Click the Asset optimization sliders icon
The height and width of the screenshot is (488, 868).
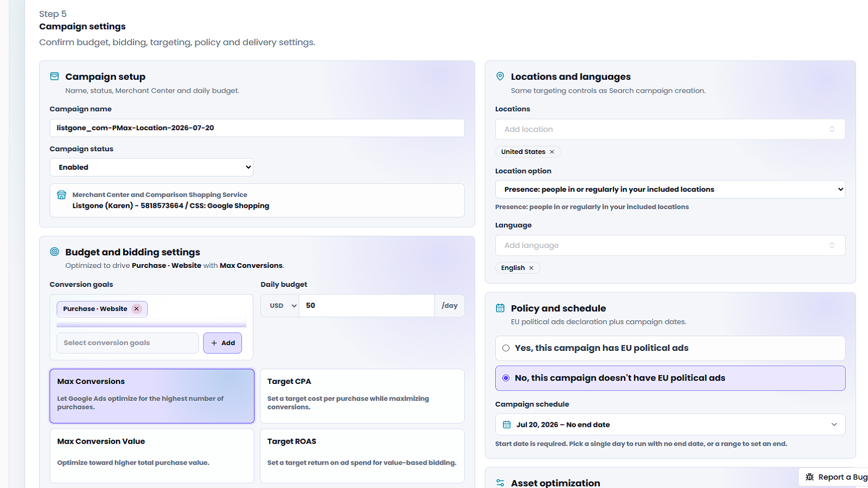[500, 483]
